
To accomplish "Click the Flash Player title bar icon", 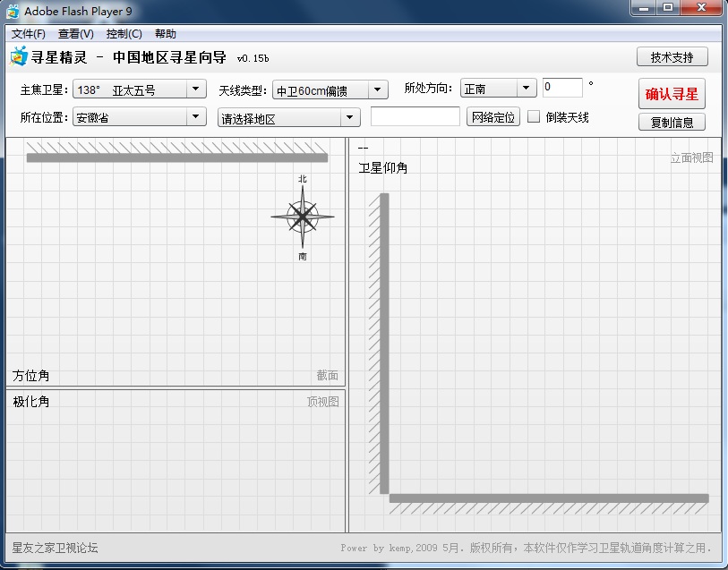I will (13, 11).
